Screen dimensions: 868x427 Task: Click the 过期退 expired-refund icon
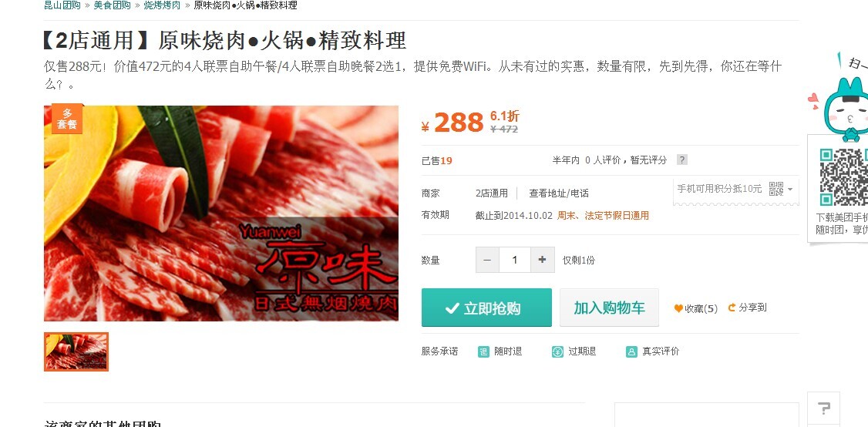click(557, 351)
